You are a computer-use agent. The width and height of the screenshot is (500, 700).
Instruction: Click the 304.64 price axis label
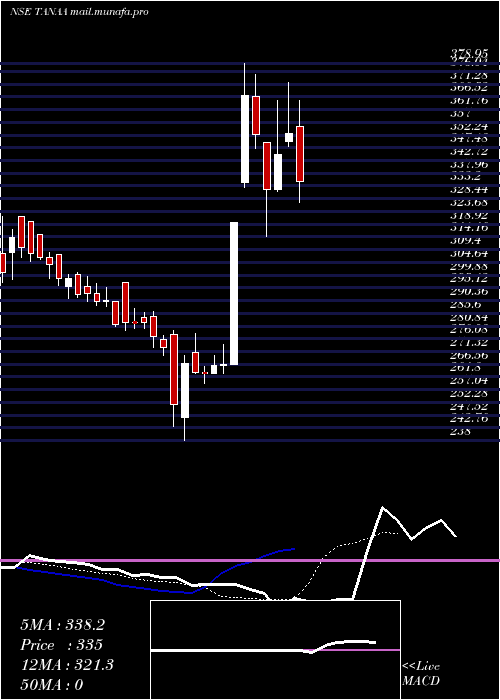[469, 253]
